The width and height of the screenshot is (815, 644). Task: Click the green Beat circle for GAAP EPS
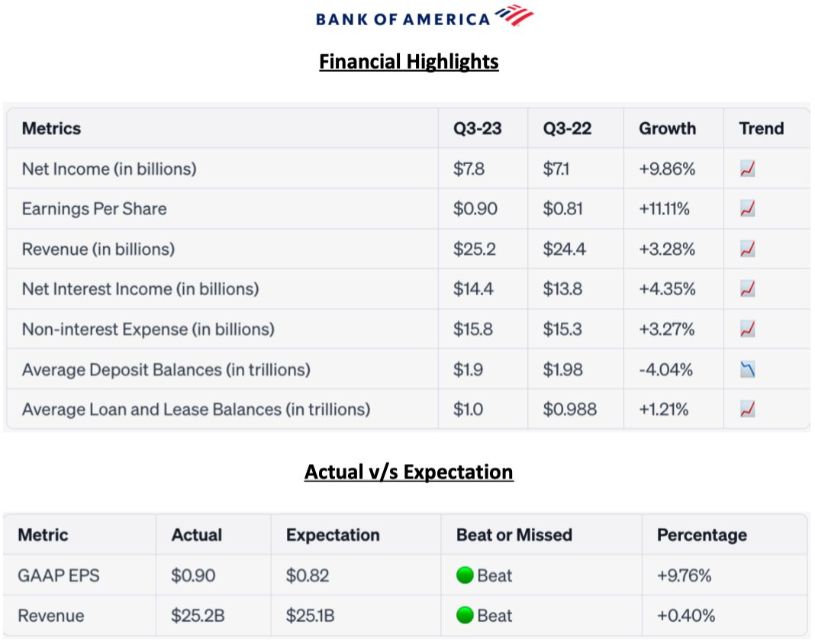click(465, 575)
